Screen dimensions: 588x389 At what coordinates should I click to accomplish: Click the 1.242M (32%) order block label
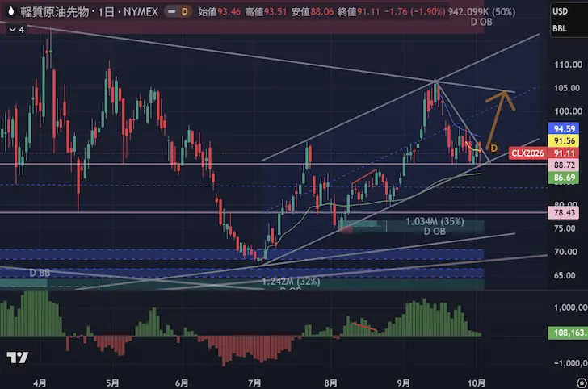[x=291, y=281]
